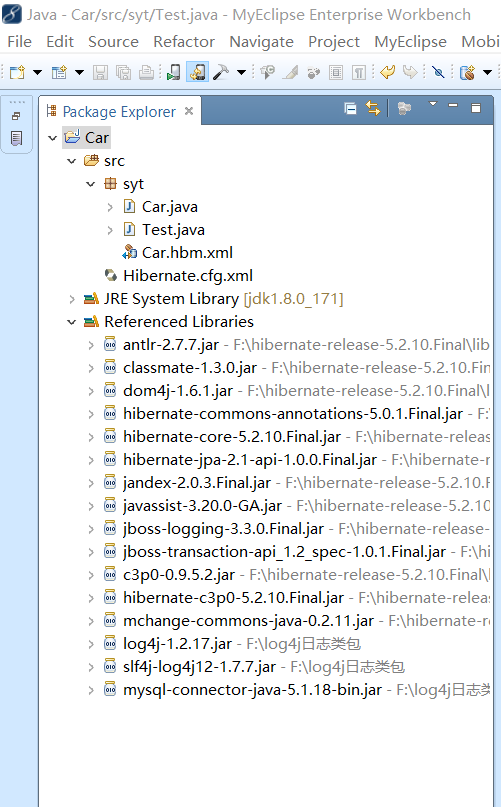The height and width of the screenshot is (807, 501).
Task: Collapse the Referenced Libraries node
Action: 72,322
